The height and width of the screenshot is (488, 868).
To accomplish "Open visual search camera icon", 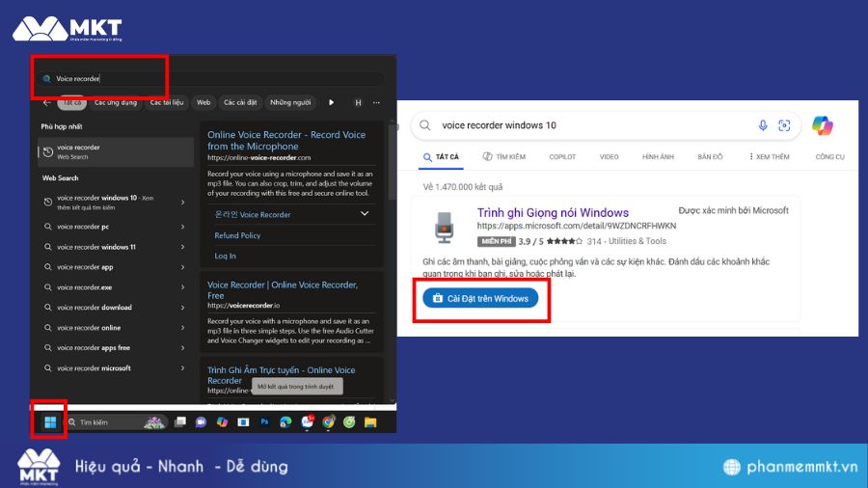I will 784,125.
